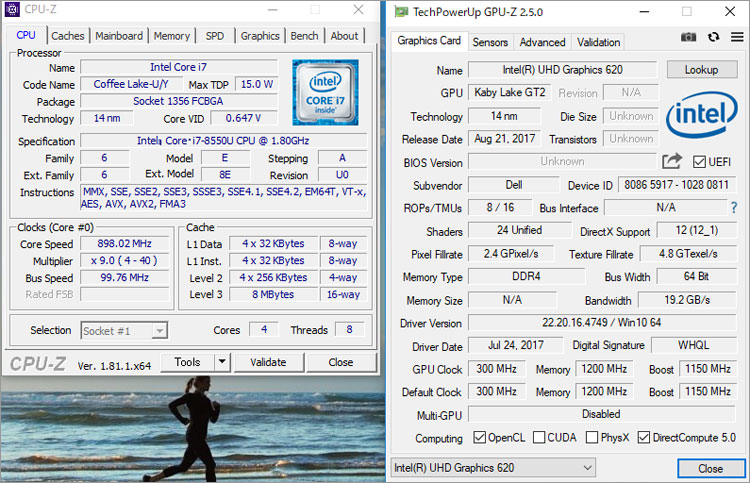
Task: Toggle the UEFI checkbox
Action: click(699, 162)
